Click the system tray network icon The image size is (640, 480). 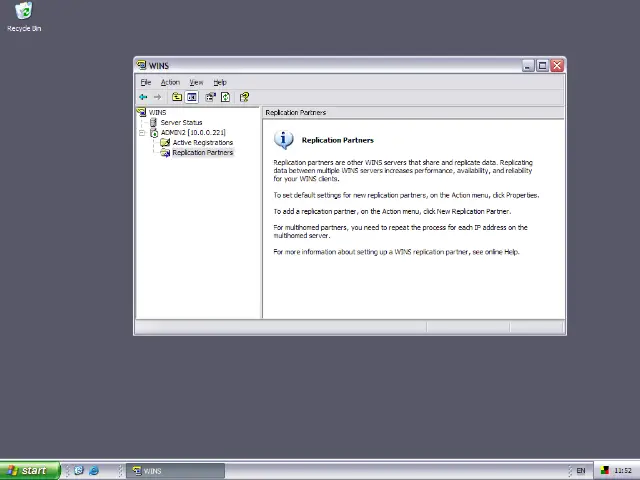pos(604,471)
